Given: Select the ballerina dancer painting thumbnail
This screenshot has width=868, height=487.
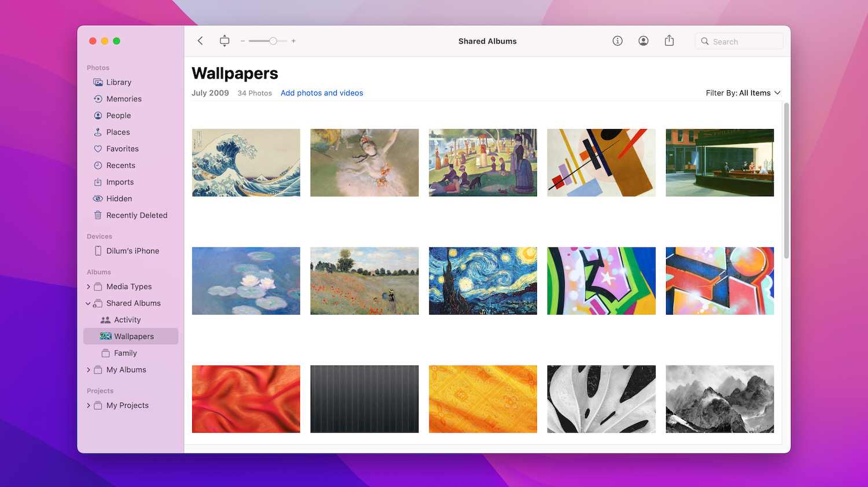Looking at the screenshot, I should 365,163.
